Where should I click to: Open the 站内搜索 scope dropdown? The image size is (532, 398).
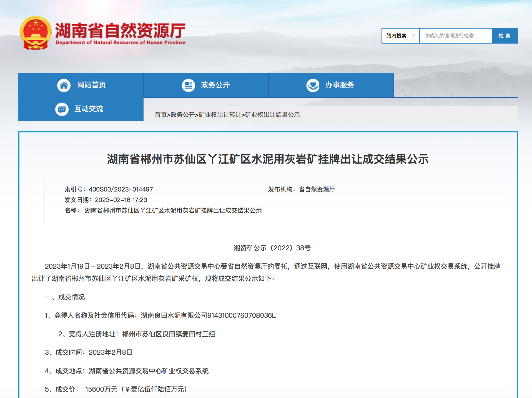click(400, 36)
